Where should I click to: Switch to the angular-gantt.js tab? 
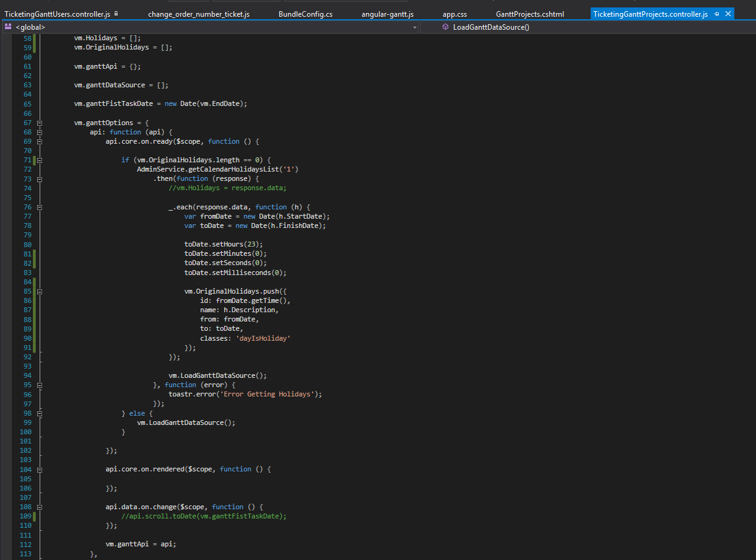pos(387,13)
